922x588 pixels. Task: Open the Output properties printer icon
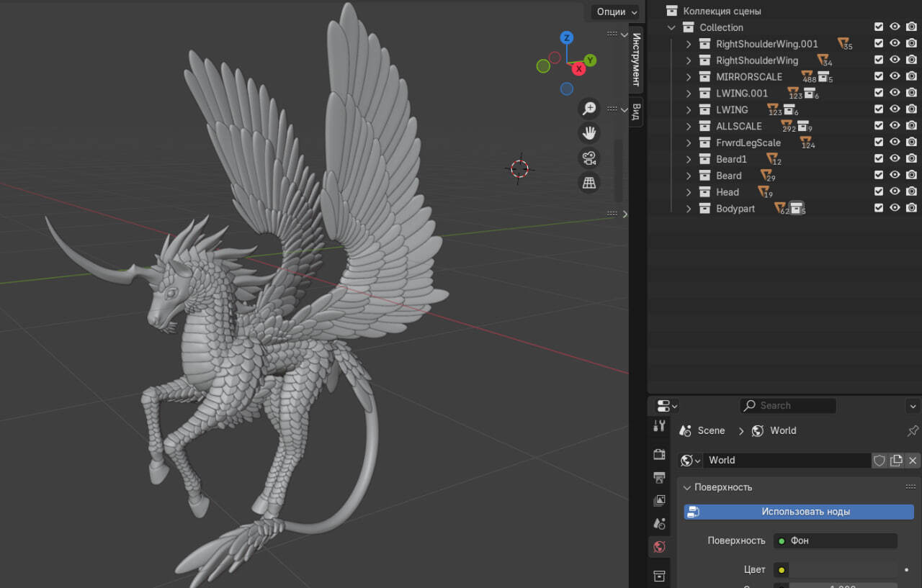coord(659,477)
